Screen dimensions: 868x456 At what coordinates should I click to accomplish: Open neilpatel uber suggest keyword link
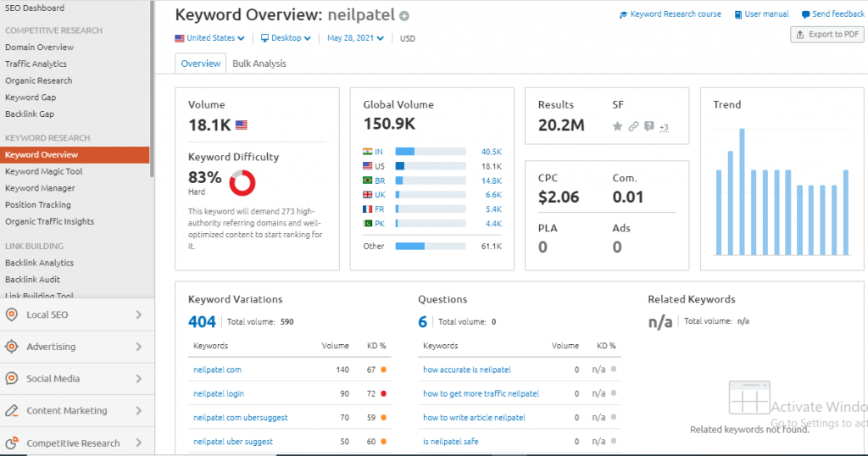[x=233, y=442]
